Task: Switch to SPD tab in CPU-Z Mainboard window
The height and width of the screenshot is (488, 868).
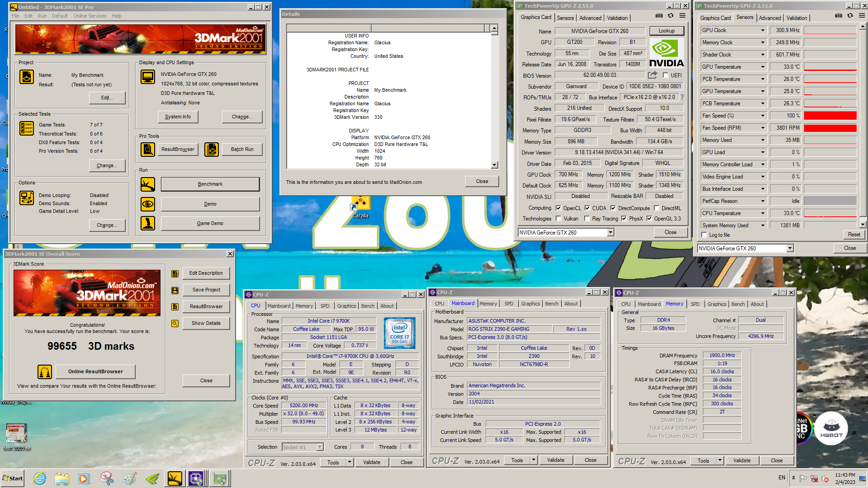Action: tap(509, 304)
